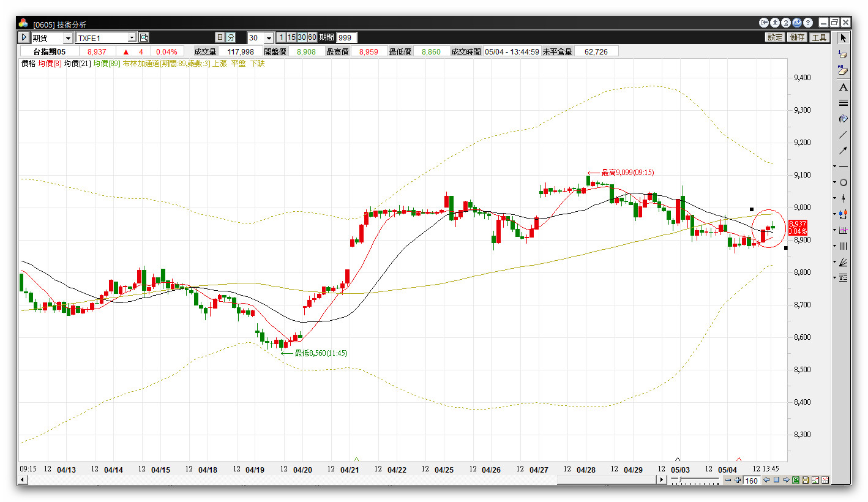Image resolution: width=868 pixels, height=502 pixels.
Task: Choose the arrow line drawing tool
Action: point(843,151)
